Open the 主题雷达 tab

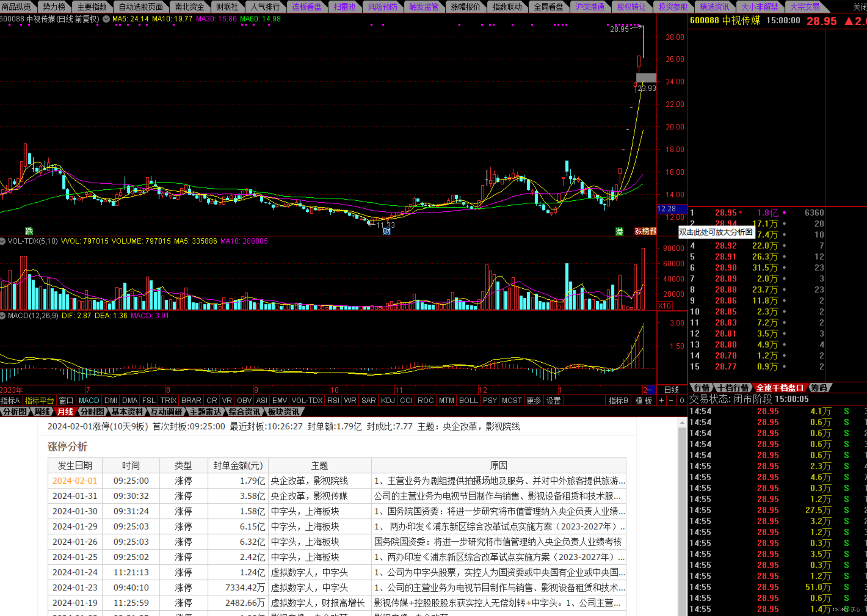[206, 412]
